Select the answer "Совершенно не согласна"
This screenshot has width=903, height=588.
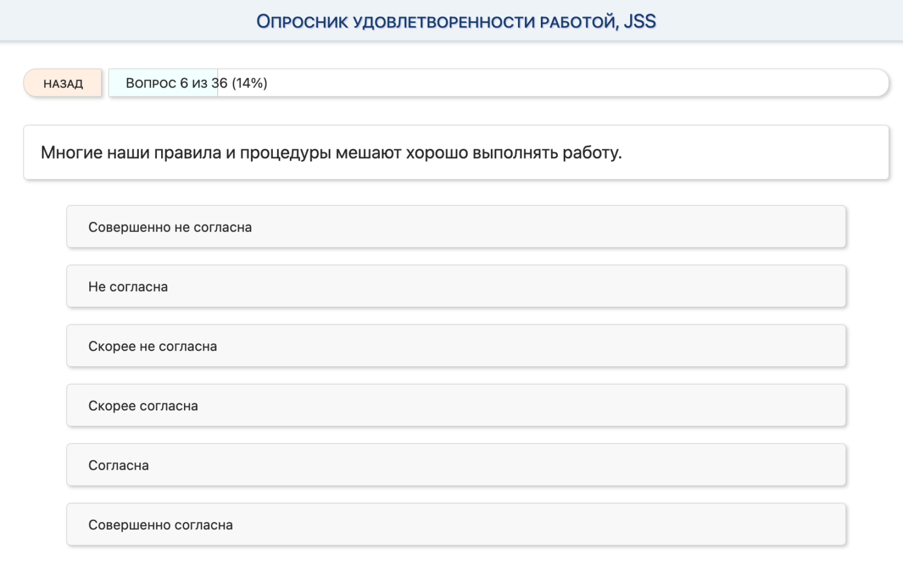pyautogui.click(x=456, y=226)
